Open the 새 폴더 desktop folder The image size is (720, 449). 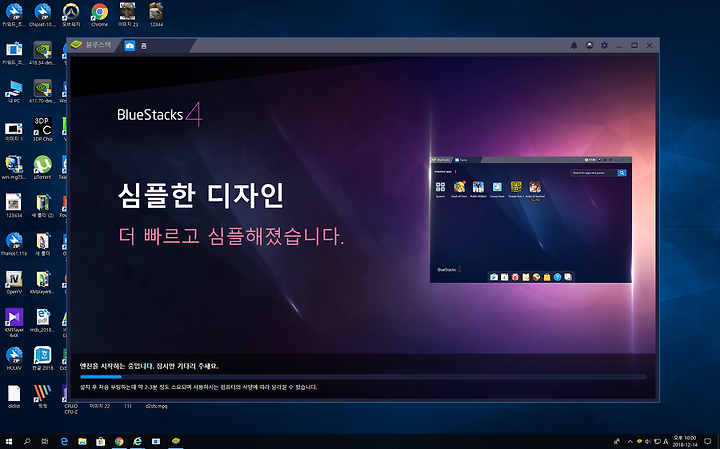pyautogui.click(x=43, y=244)
